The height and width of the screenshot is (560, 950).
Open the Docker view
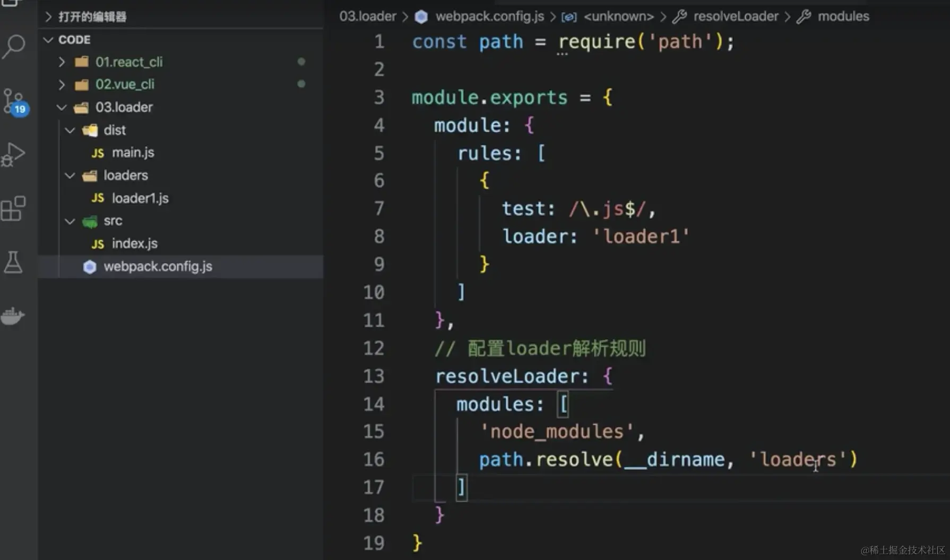point(13,316)
